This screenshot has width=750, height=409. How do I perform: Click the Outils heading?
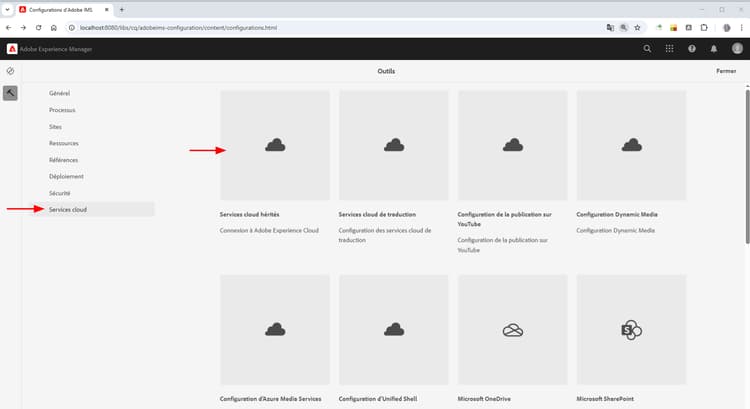386,71
